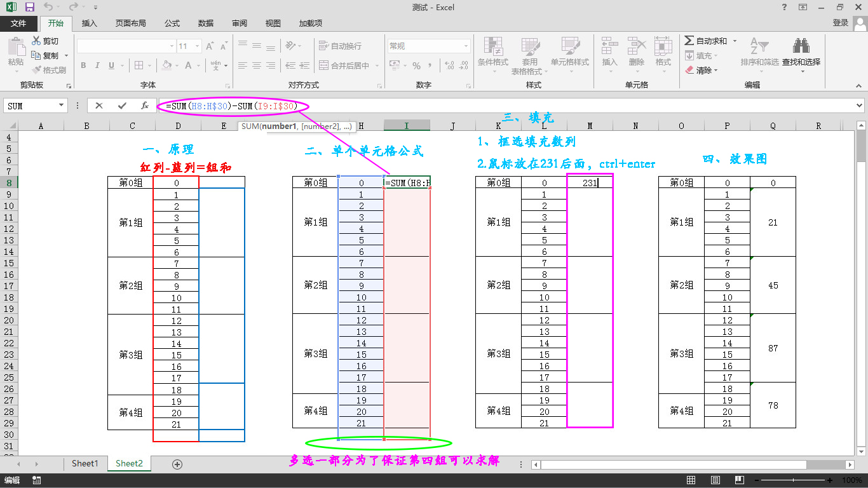Click the Cell Styles (单元格样式) icon
The image size is (868, 488).
pyautogui.click(x=570, y=46)
